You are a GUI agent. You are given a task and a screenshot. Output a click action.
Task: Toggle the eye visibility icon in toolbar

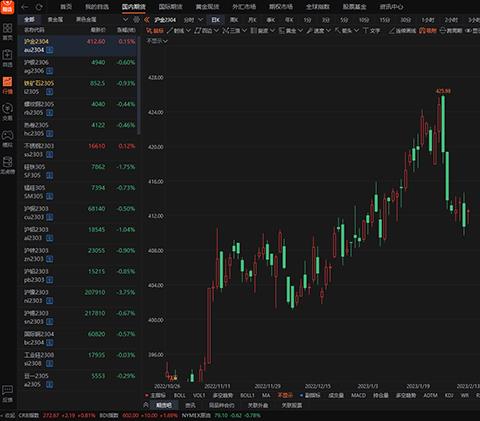pos(468,31)
